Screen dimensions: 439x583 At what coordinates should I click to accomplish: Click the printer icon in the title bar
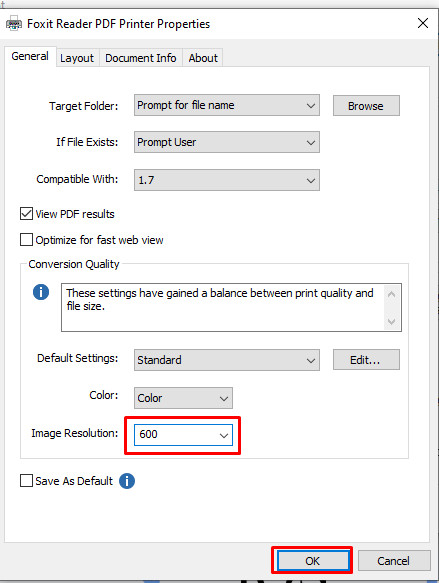pyautogui.click(x=14, y=24)
